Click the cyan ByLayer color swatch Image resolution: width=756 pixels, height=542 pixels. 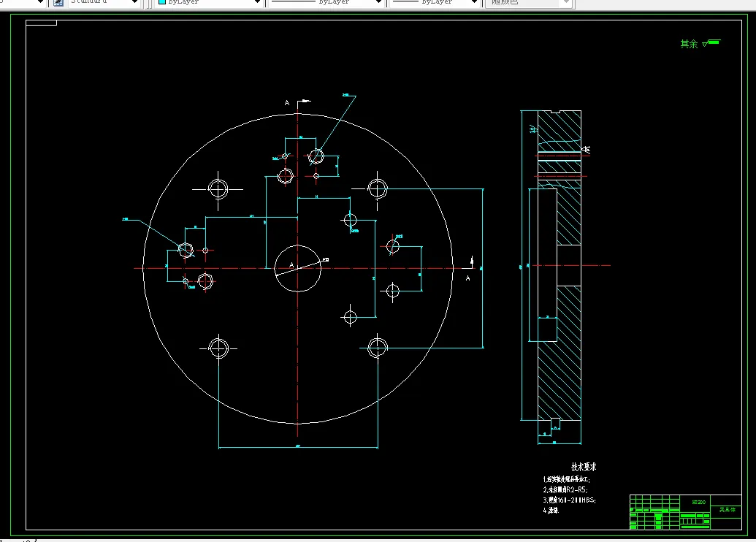pyautogui.click(x=162, y=2)
